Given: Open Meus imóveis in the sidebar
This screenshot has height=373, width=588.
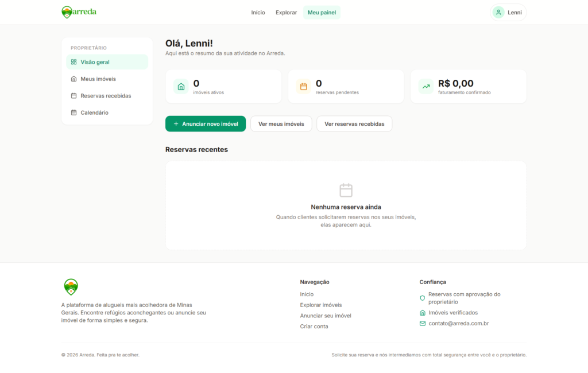Looking at the screenshot, I should [107, 79].
